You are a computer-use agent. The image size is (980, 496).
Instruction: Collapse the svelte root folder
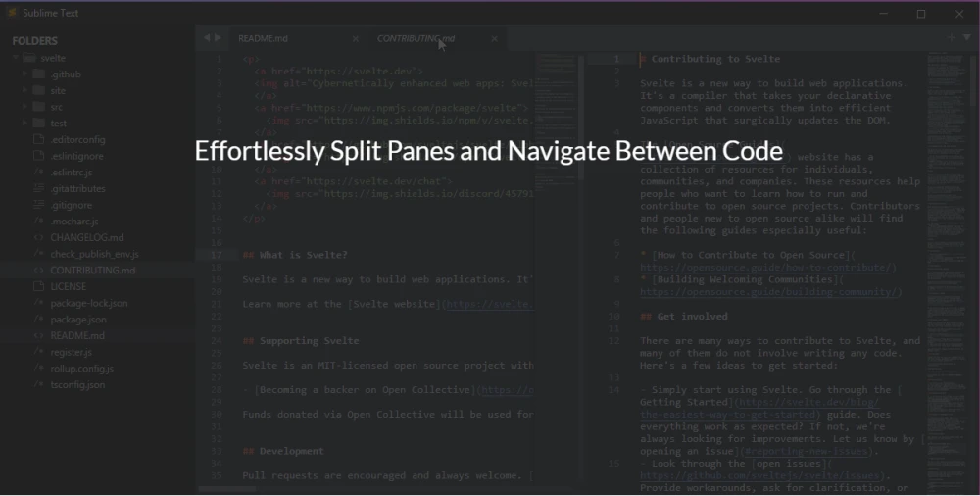[x=16, y=58]
